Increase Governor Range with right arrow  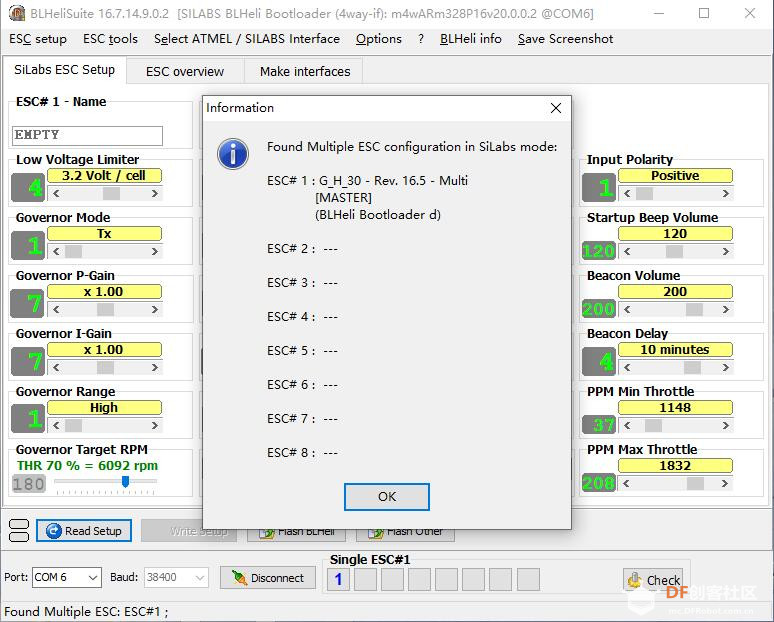point(155,425)
